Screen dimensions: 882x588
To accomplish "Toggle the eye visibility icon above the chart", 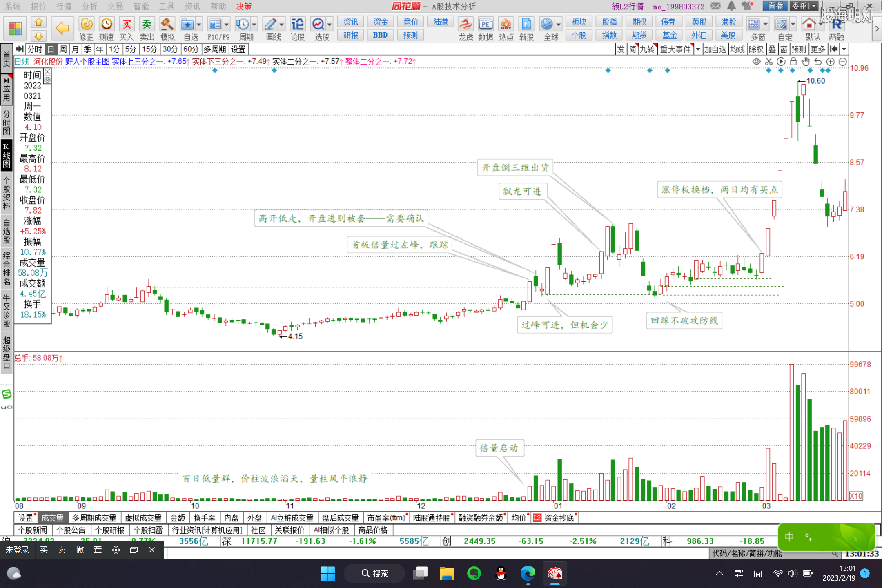I will click(x=757, y=62).
